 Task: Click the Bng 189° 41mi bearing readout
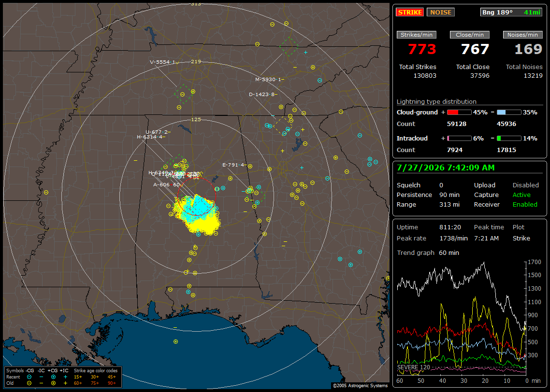pos(511,12)
